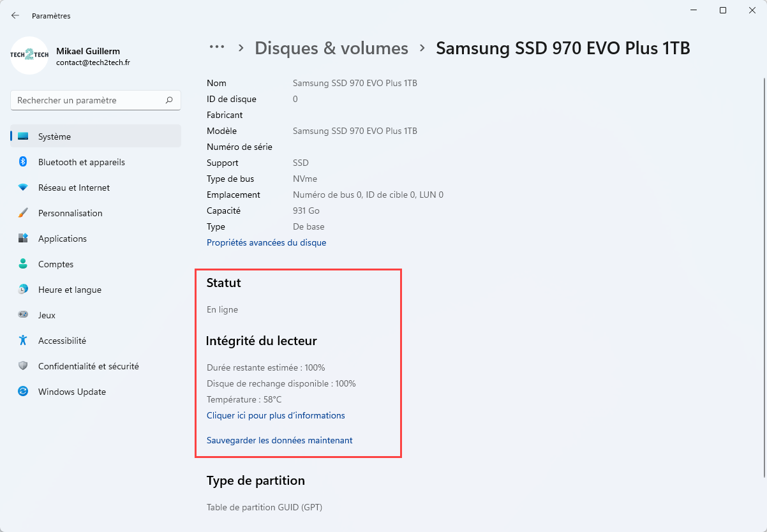
Task: Click the Emplacement value Numéro de bus 0
Action: tap(368, 195)
